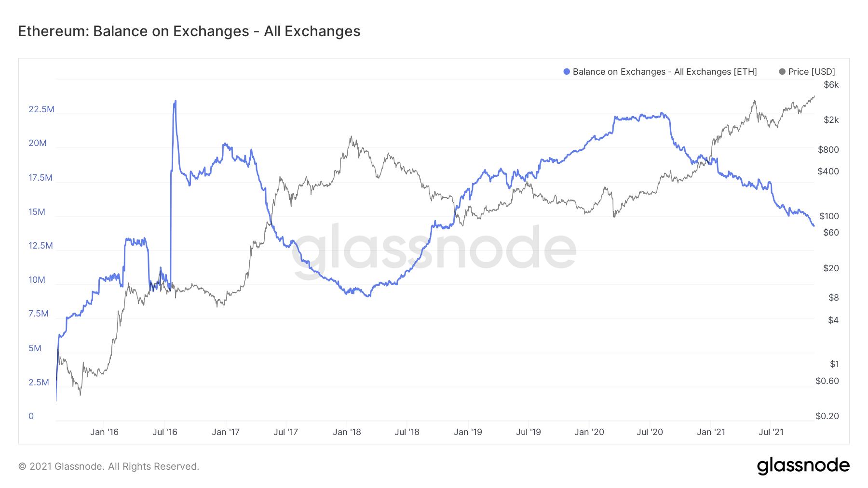Click the chart title Ethereum: Balance on Exchanges
Screen dimensions: 868x488
(x=189, y=31)
